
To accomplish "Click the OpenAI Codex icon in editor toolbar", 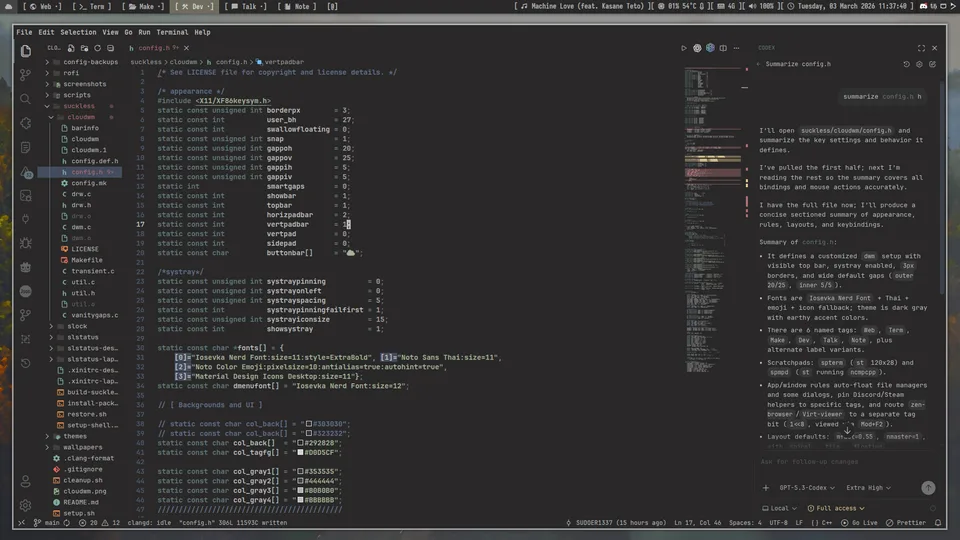I will click(697, 48).
